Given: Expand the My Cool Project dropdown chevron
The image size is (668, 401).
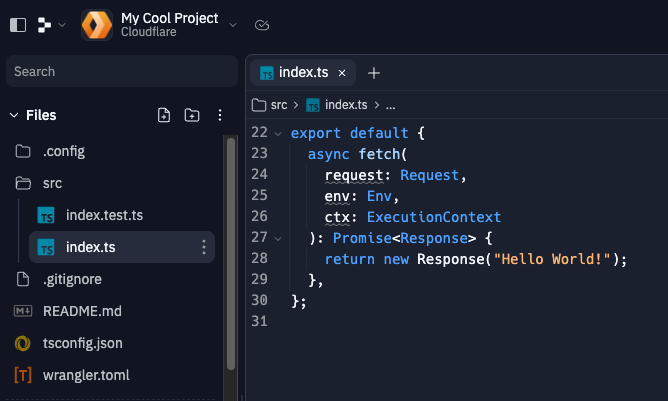Looking at the screenshot, I should tap(233, 25).
